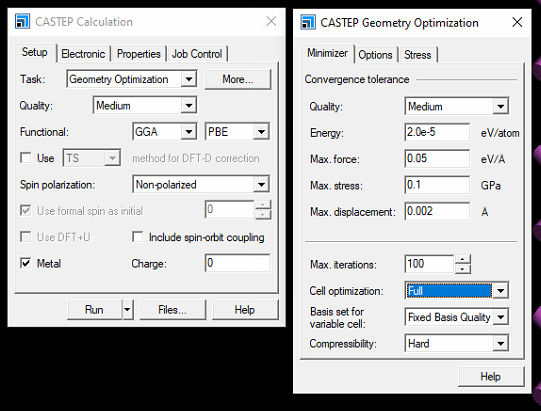Image resolution: width=541 pixels, height=411 pixels.
Task: Uncheck the Metal checkbox
Action: click(26, 263)
